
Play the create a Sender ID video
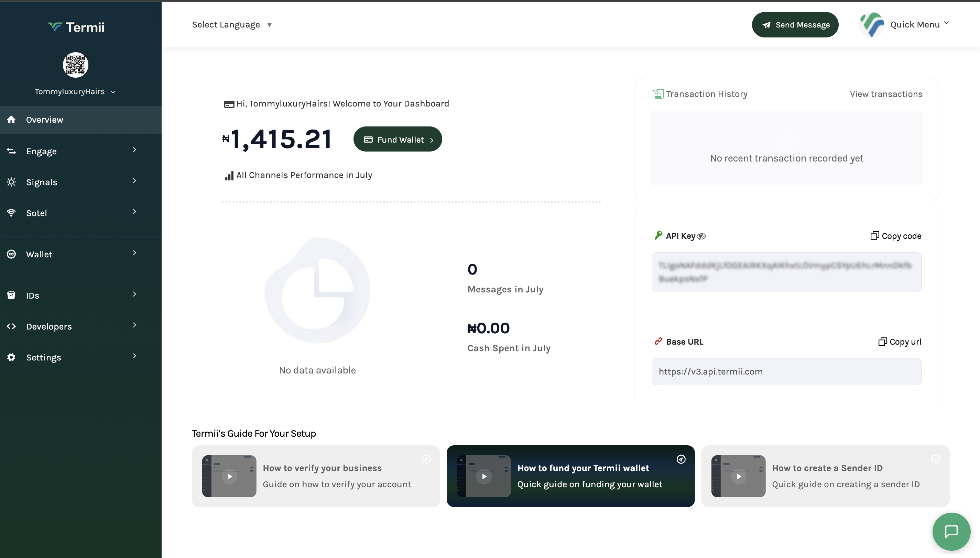[739, 476]
